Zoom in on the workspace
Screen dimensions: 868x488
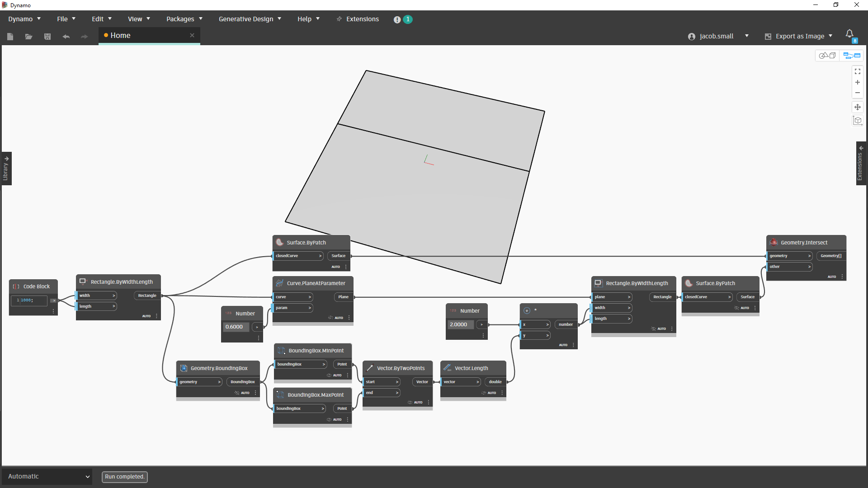[x=857, y=83]
